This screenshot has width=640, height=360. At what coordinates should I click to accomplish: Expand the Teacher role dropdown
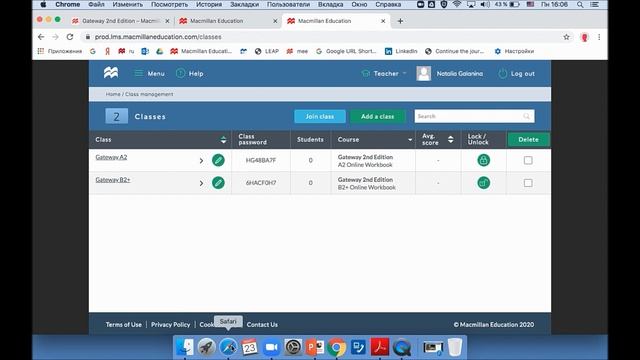coord(384,73)
